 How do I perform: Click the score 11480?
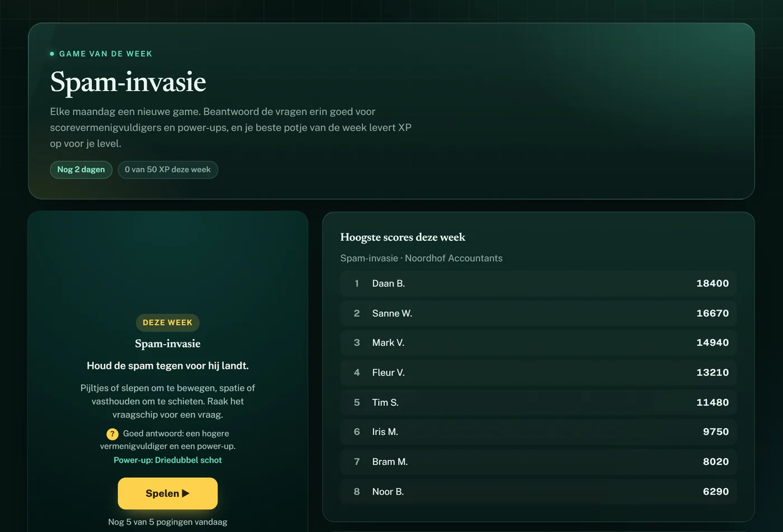(x=713, y=402)
